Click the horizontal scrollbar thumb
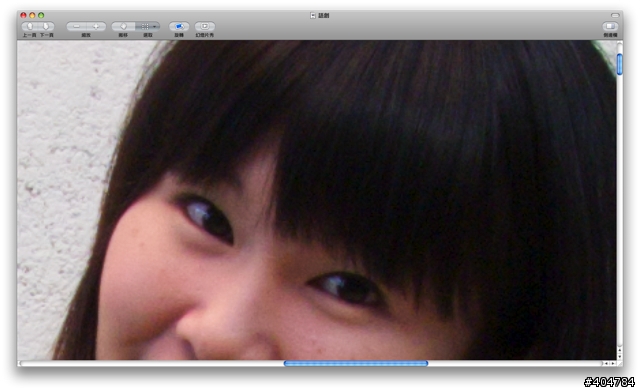640x390 pixels. (356, 363)
